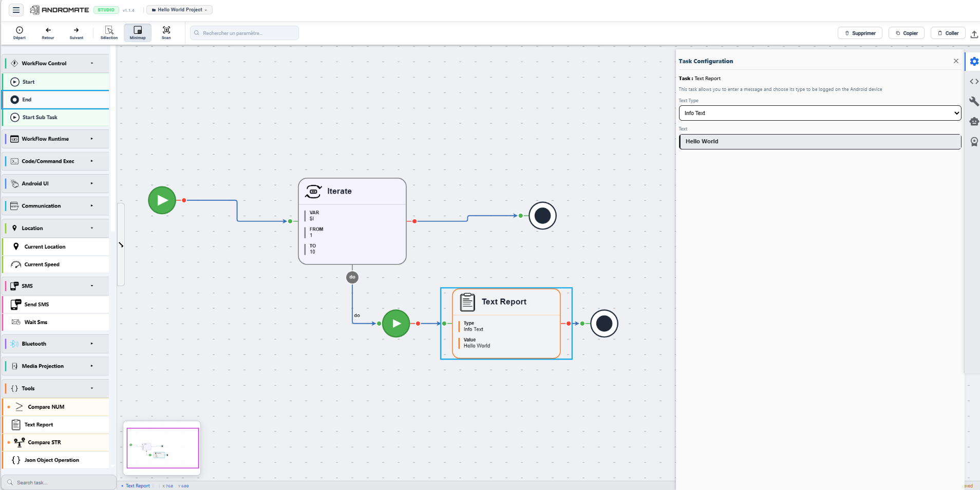Click the gray 'do' connector badge
This screenshot has width=980, height=490.
(352, 277)
